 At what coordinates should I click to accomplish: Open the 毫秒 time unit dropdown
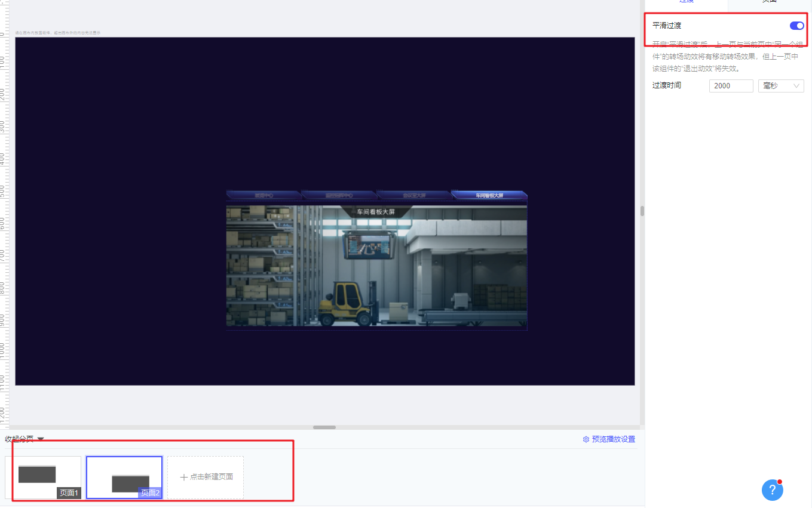[x=780, y=86]
